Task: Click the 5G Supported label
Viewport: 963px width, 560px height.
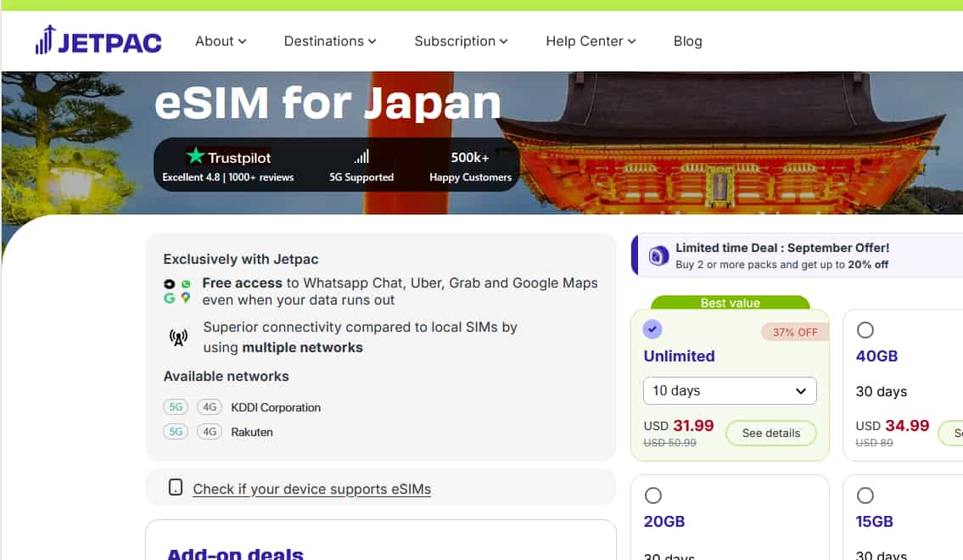Action: 361,176
